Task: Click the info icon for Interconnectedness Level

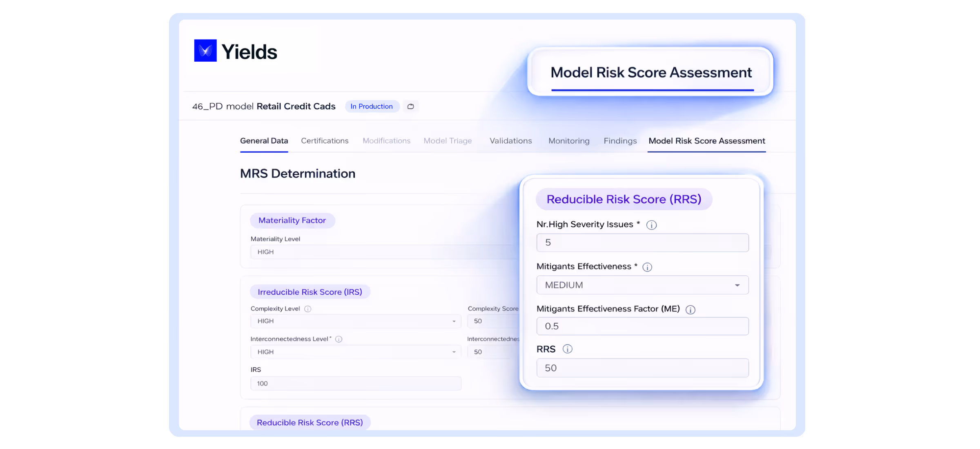Action: (x=339, y=339)
